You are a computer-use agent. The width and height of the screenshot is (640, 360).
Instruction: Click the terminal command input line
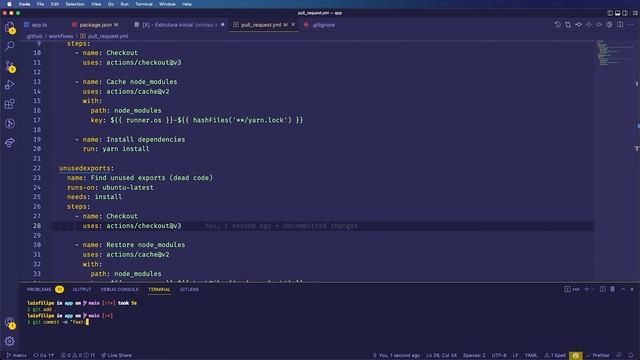click(x=58, y=322)
